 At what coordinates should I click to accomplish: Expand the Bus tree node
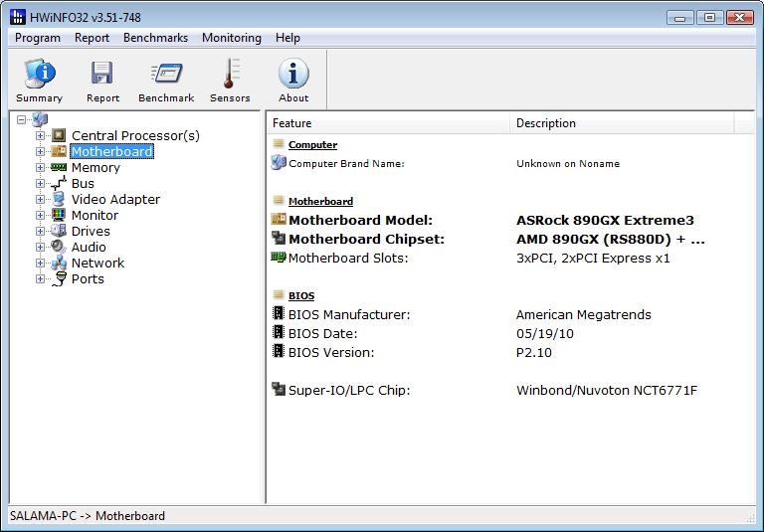click(x=41, y=183)
